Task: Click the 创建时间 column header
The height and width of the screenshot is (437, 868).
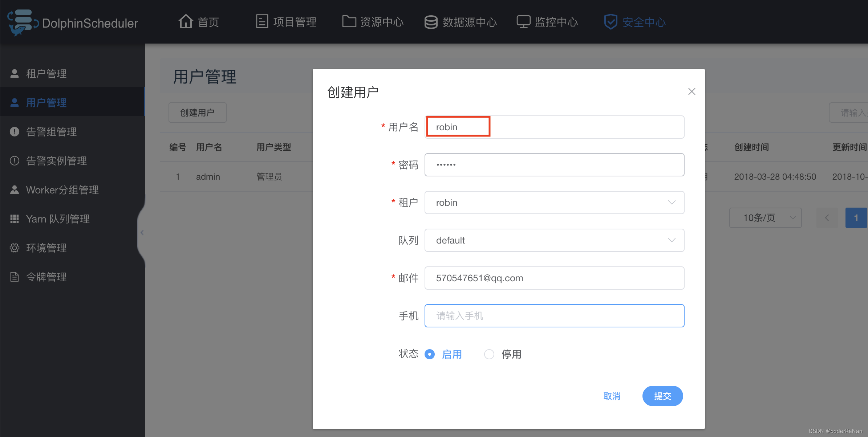Action: (x=752, y=147)
